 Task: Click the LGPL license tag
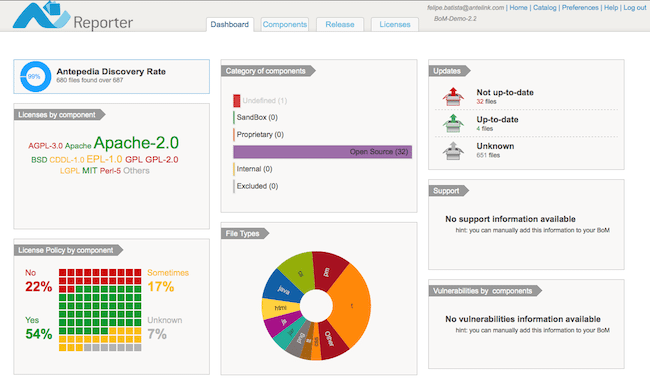click(70, 171)
